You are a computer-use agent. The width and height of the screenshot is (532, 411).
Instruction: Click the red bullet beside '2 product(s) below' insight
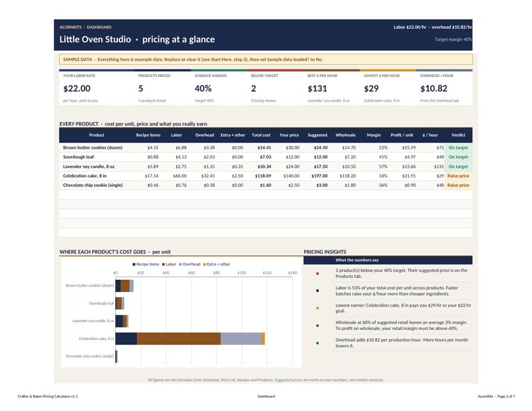(317, 273)
